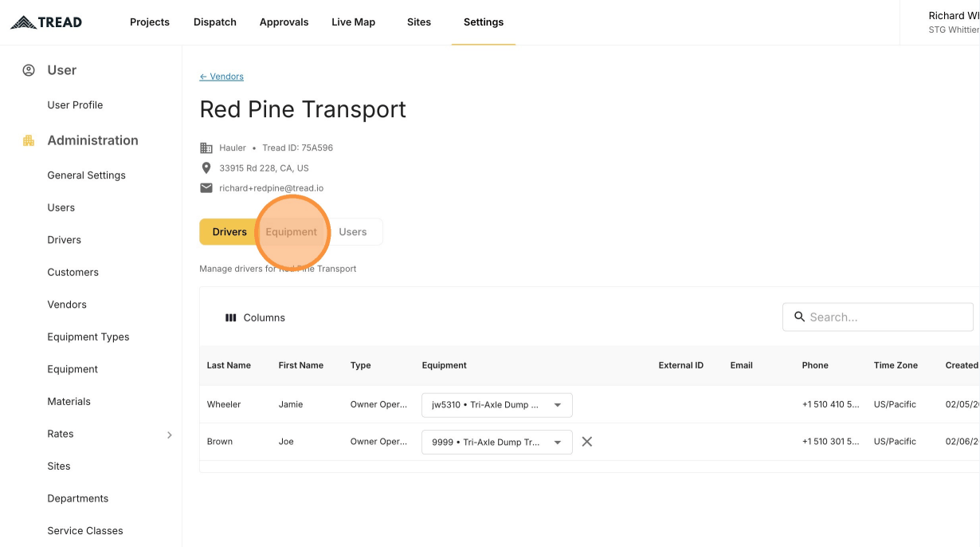The width and height of the screenshot is (980, 547).
Task: Click the driver search field
Action: coord(878,317)
